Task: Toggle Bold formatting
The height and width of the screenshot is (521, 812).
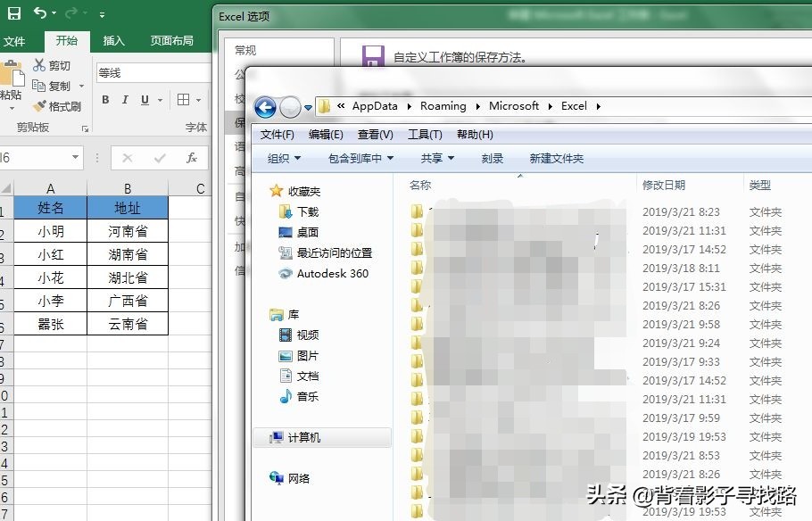Action: [105, 100]
